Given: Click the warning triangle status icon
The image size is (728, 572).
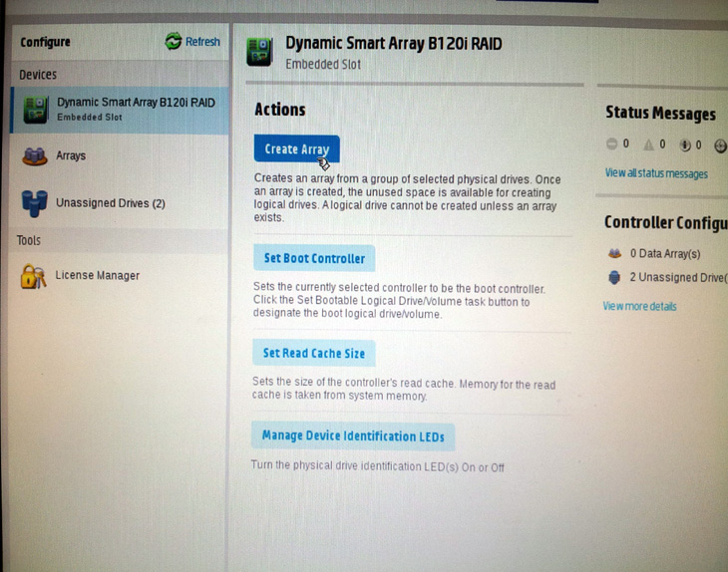Looking at the screenshot, I should point(648,144).
